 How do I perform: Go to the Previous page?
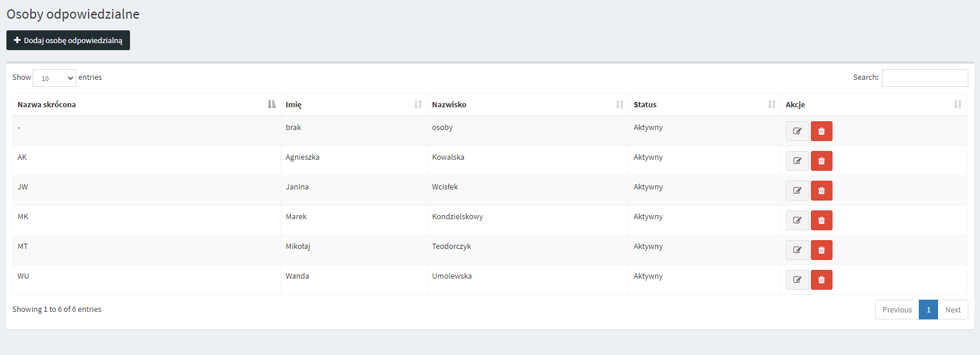[x=897, y=310]
